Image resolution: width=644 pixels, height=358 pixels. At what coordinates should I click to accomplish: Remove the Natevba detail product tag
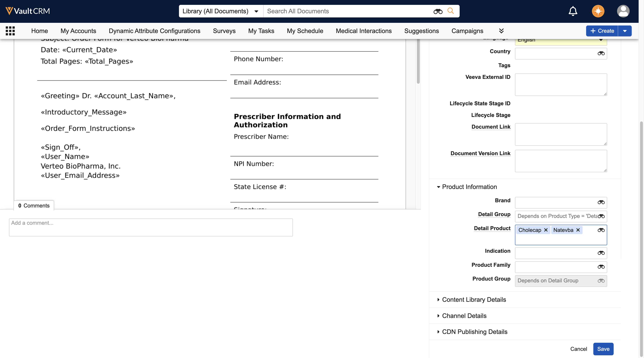578,230
